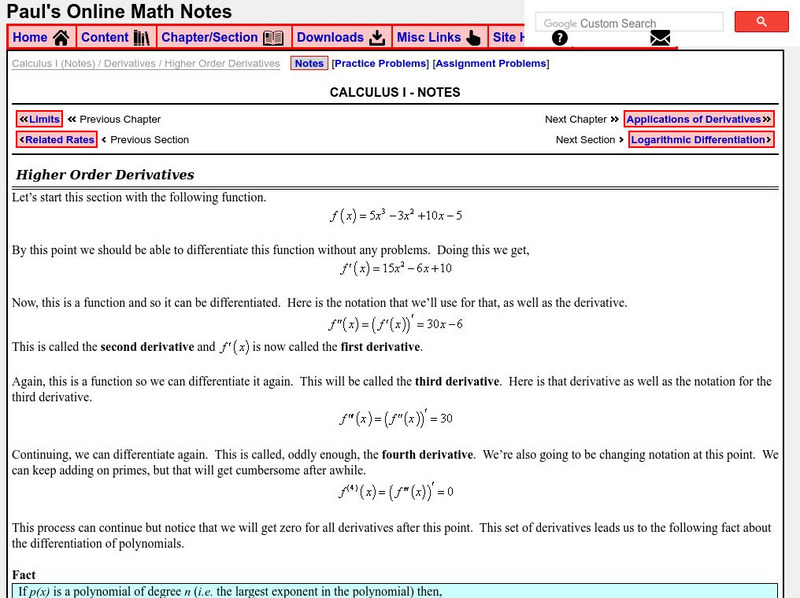Focus the Google Custom Search field

(629, 23)
